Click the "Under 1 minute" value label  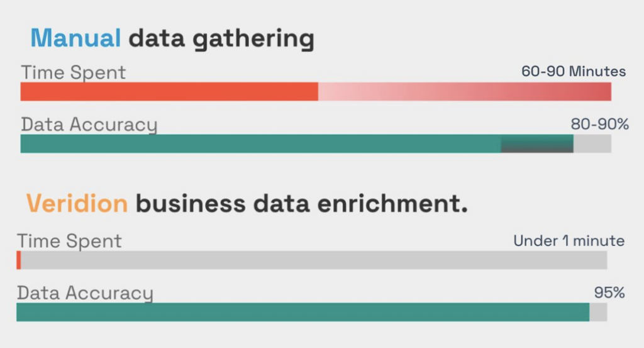569,240
